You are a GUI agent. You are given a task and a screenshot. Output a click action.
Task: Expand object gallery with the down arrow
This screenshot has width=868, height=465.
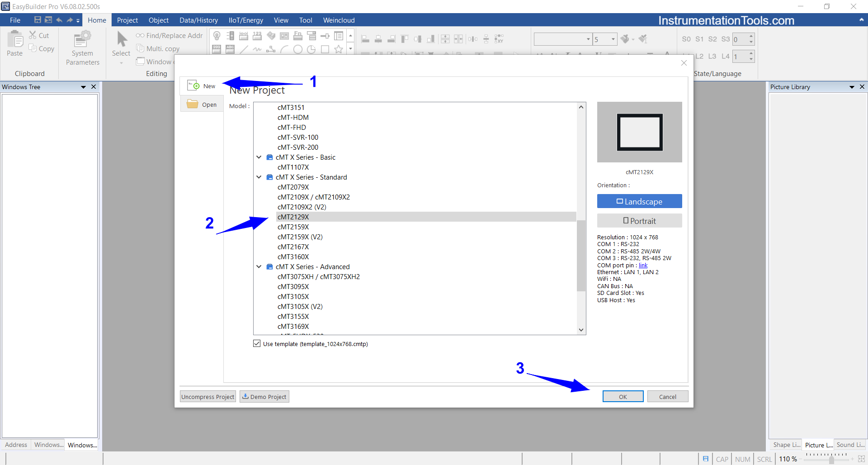[350, 49]
